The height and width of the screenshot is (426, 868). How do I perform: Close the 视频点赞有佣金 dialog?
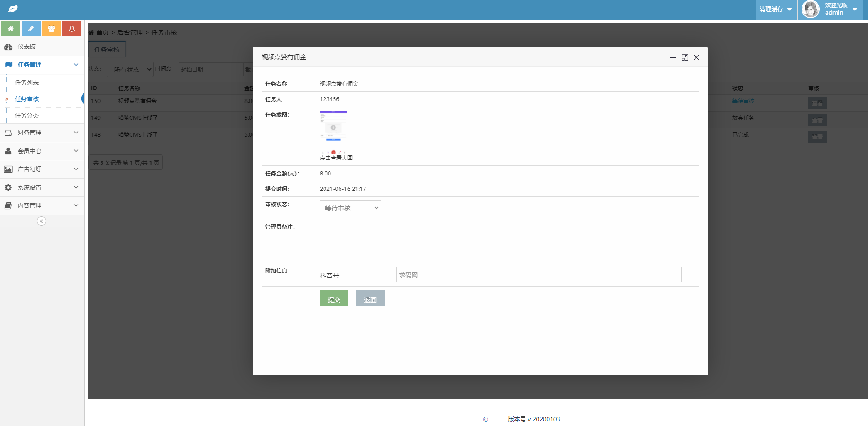(696, 57)
